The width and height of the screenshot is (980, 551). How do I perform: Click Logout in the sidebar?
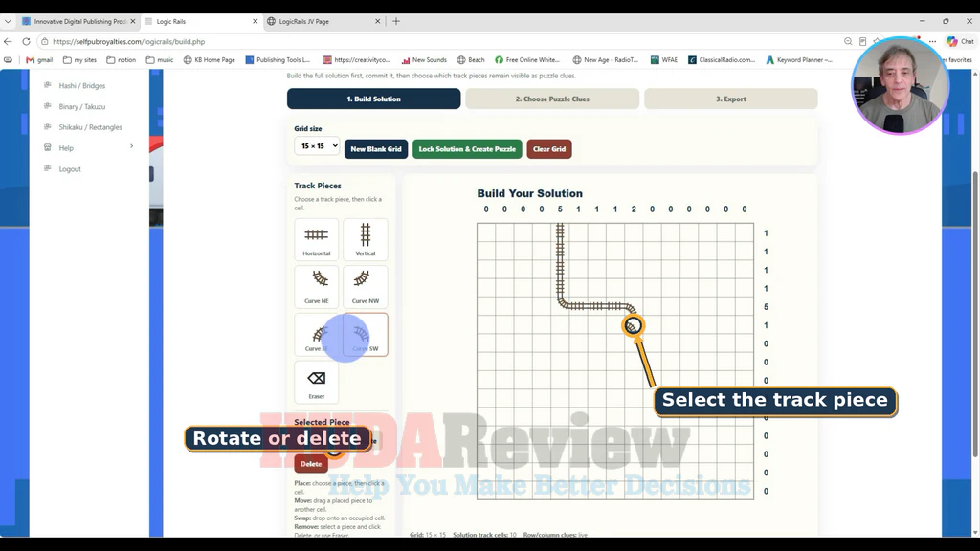click(69, 169)
